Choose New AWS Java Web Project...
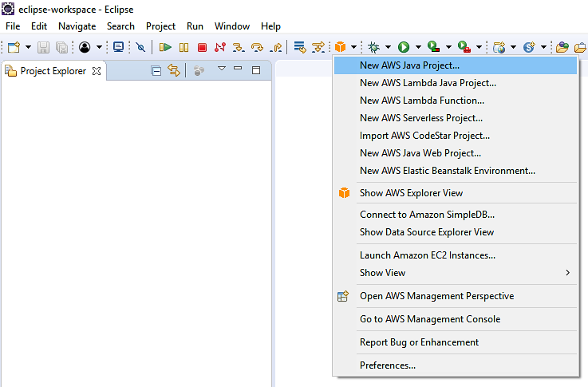 pyautogui.click(x=456, y=153)
